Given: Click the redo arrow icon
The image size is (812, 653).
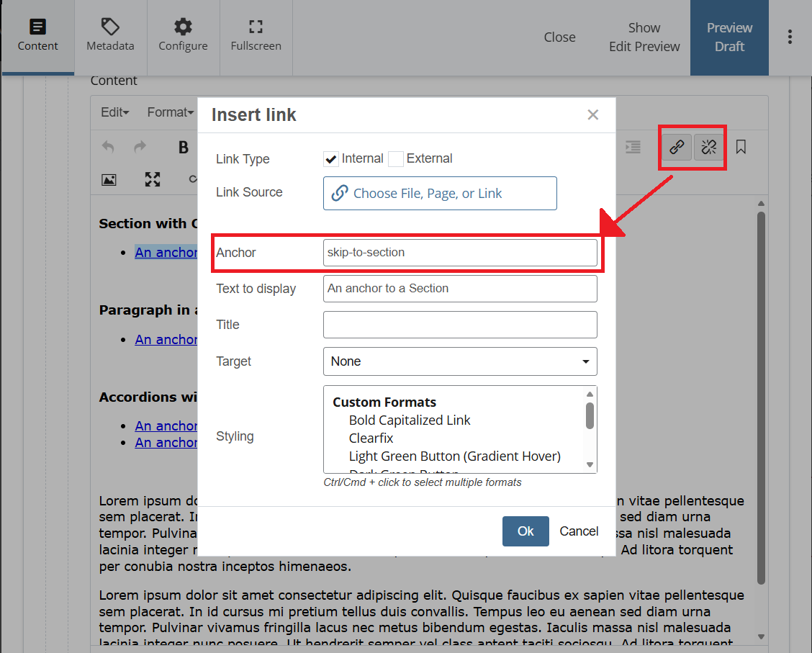Looking at the screenshot, I should coord(140,148).
